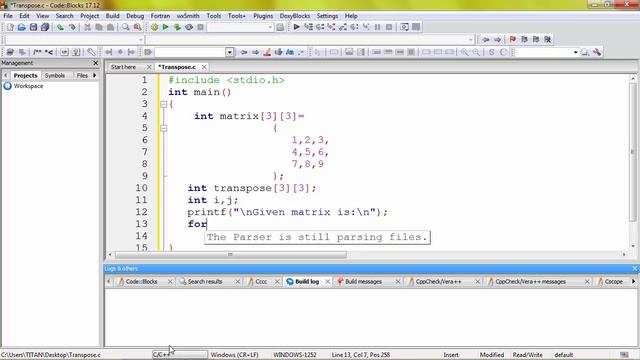Click the Cut scissors icon
This screenshot has height=360, width=640.
coord(87,27)
